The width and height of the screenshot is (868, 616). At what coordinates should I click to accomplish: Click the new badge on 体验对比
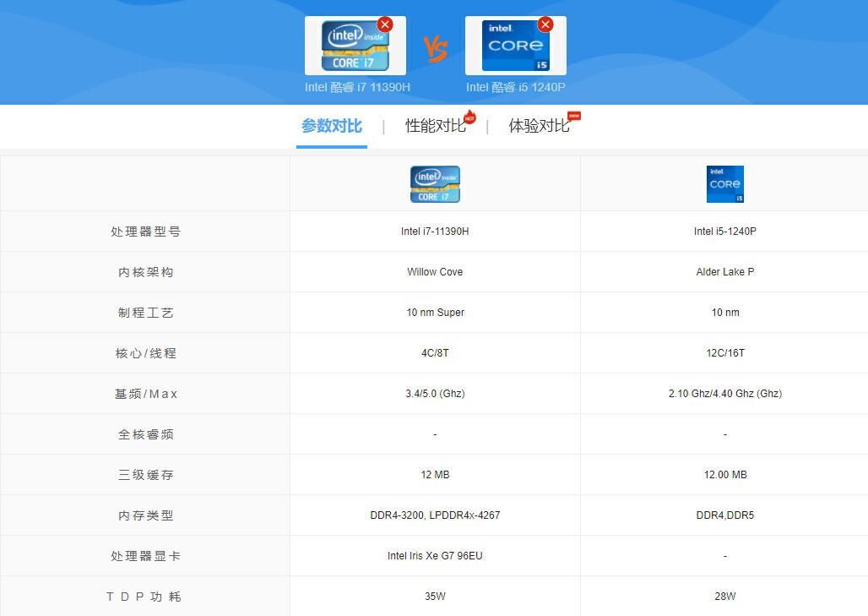tap(574, 116)
